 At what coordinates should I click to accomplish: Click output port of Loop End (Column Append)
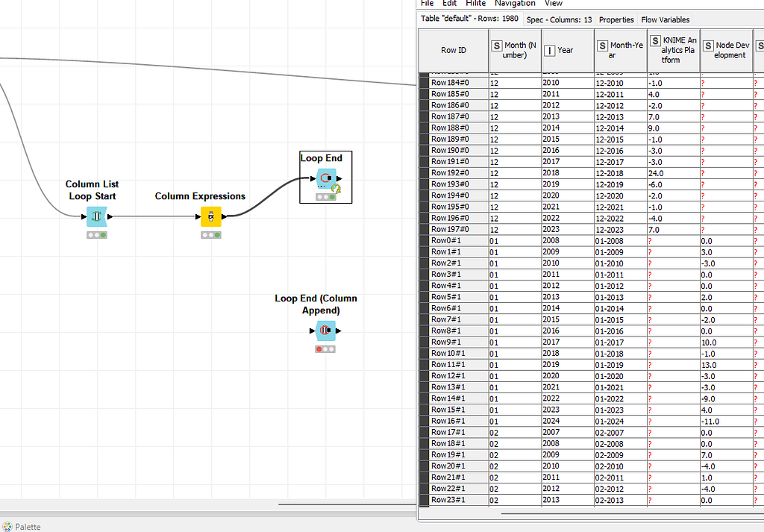pyautogui.click(x=339, y=331)
